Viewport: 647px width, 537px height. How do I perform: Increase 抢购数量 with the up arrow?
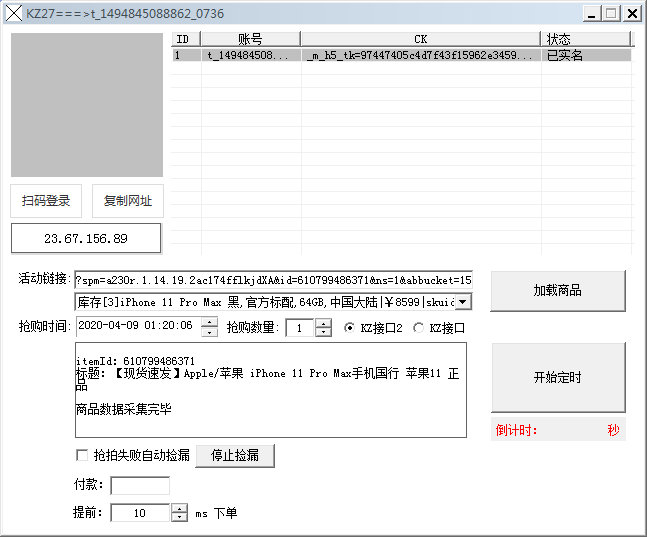323,323
